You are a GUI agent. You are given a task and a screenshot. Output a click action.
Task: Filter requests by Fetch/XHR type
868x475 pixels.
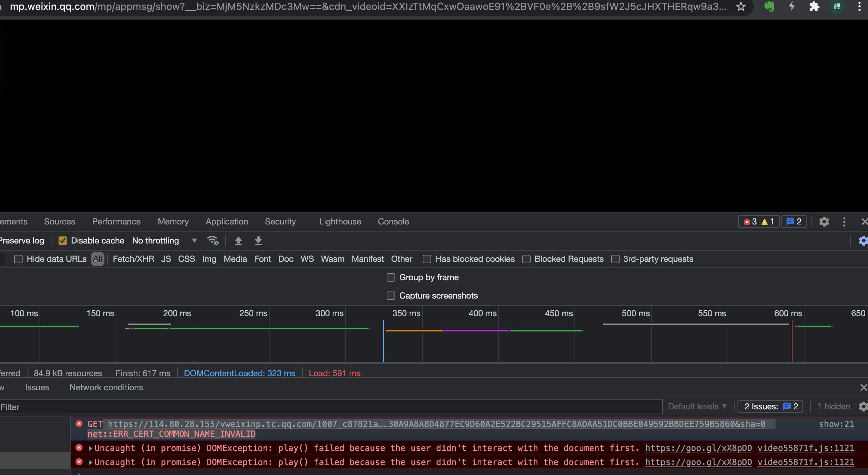pyautogui.click(x=133, y=259)
